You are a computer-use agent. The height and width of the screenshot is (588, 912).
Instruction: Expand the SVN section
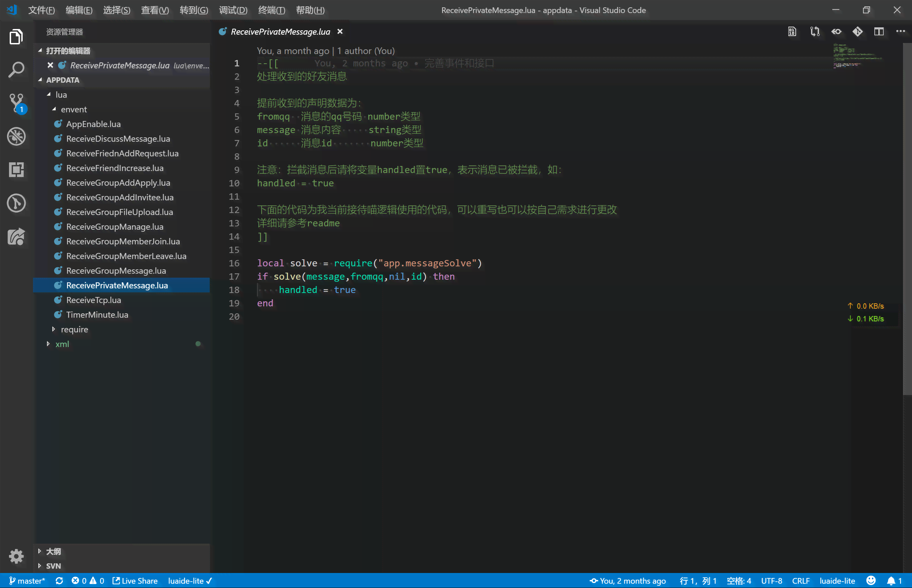click(x=122, y=566)
